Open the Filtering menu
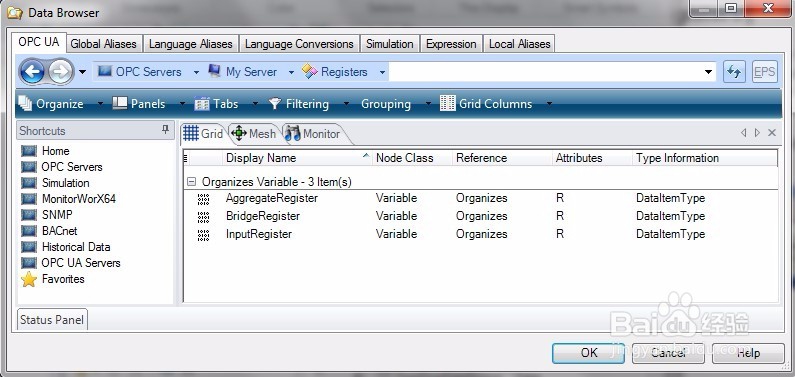795x377 pixels. (299, 104)
